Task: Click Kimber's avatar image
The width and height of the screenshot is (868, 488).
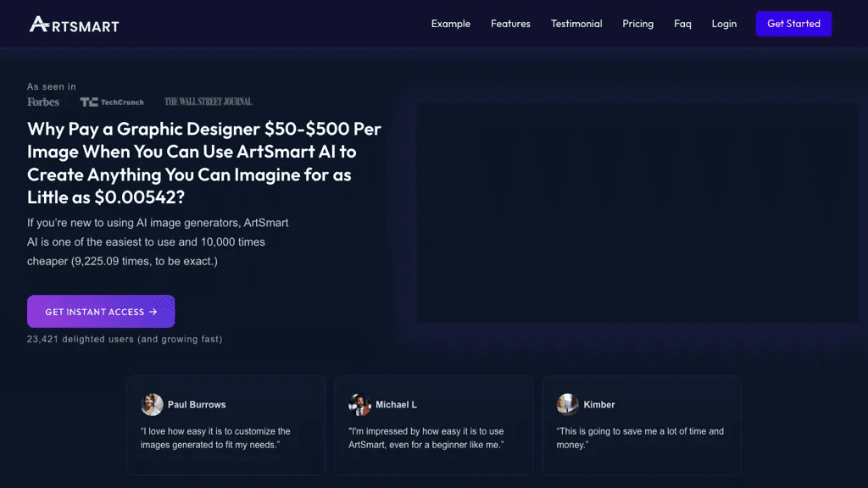Action: [x=567, y=404]
